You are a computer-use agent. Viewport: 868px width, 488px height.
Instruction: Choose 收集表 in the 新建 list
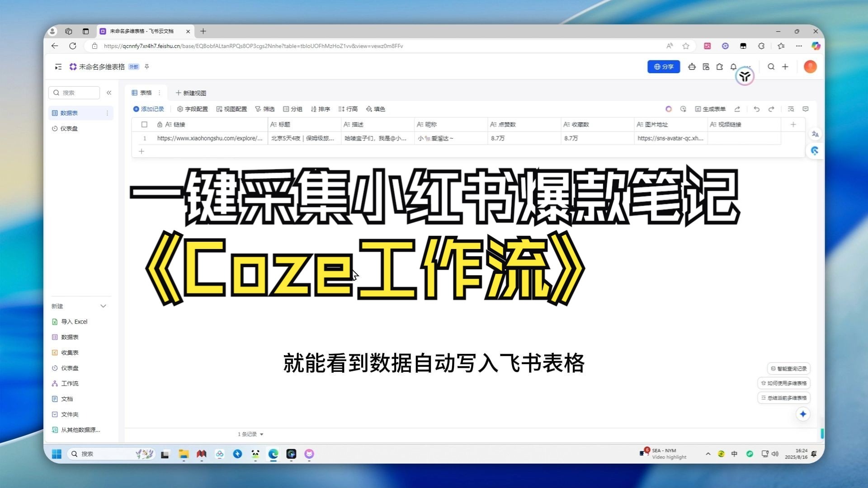pos(65,352)
